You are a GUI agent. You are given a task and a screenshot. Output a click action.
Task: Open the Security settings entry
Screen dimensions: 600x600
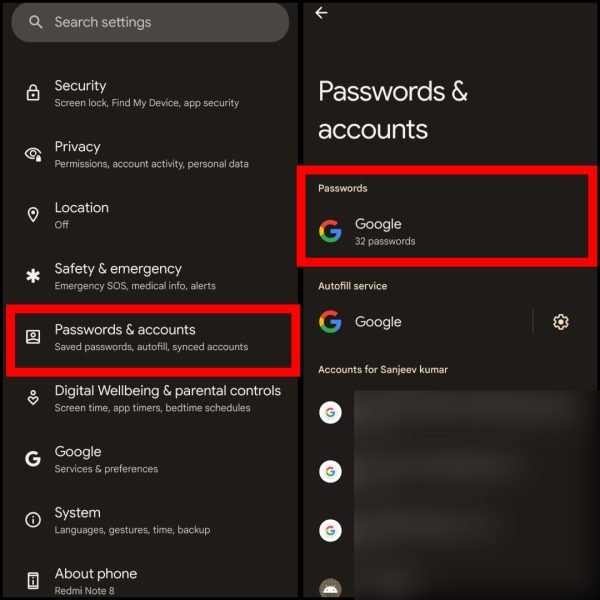coord(150,93)
